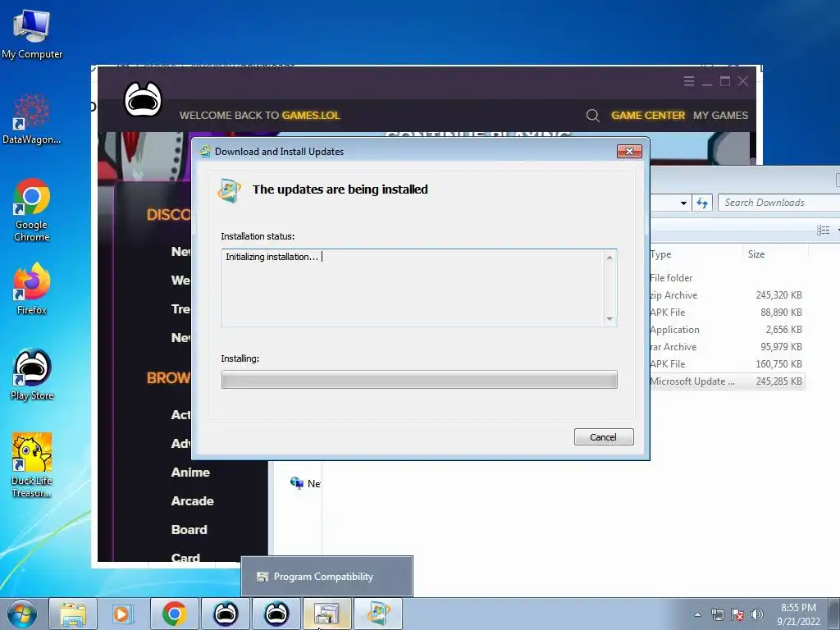Switch to second Games.lol taskbar icon
This screenshot has width=840, height=630.
[x=276, y=614]
